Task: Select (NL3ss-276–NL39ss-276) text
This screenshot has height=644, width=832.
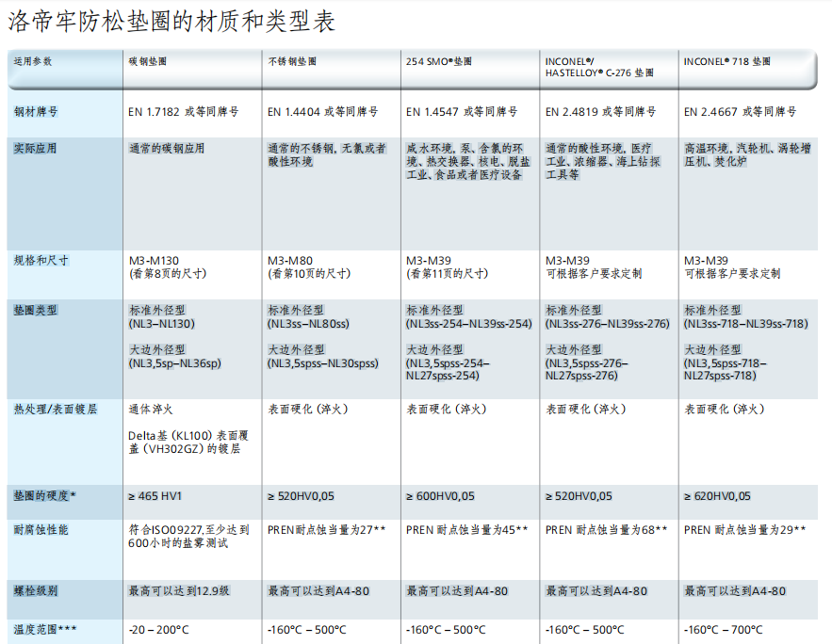Action: [x=608, y=324]
